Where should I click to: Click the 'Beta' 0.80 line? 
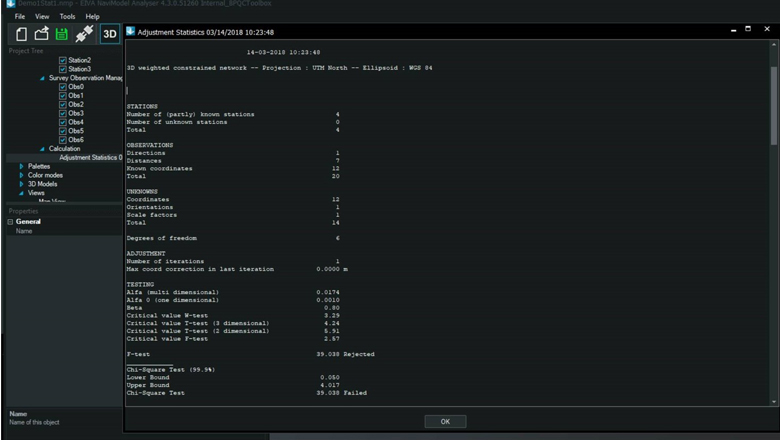tap(233, 308)
